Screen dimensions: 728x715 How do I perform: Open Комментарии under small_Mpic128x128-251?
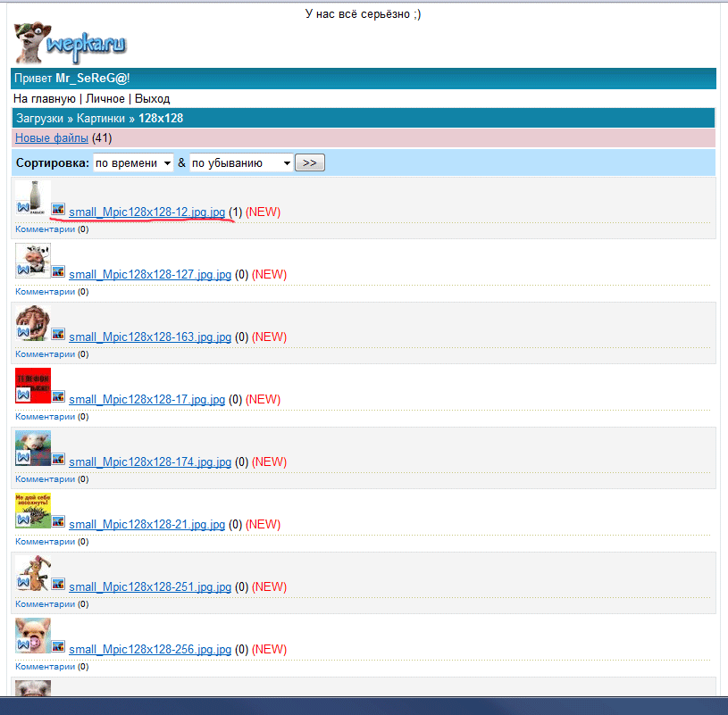click(x=45, y=604)
